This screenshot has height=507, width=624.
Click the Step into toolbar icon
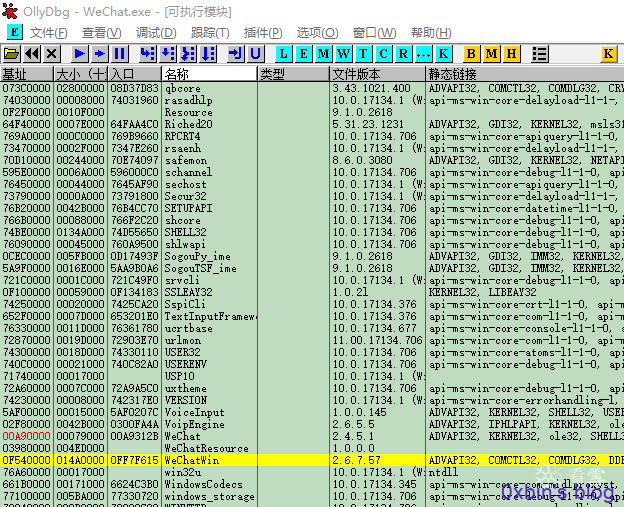[148, 54]
